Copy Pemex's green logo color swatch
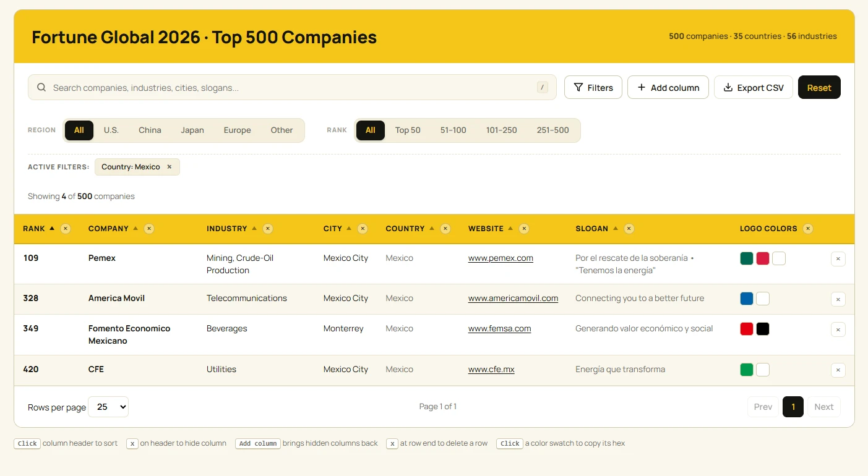The image size is (868, 476). [x=747, y=258]
